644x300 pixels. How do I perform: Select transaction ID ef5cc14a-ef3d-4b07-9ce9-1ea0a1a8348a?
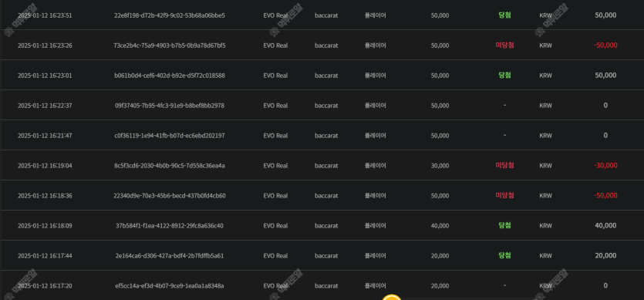point(170,285)
